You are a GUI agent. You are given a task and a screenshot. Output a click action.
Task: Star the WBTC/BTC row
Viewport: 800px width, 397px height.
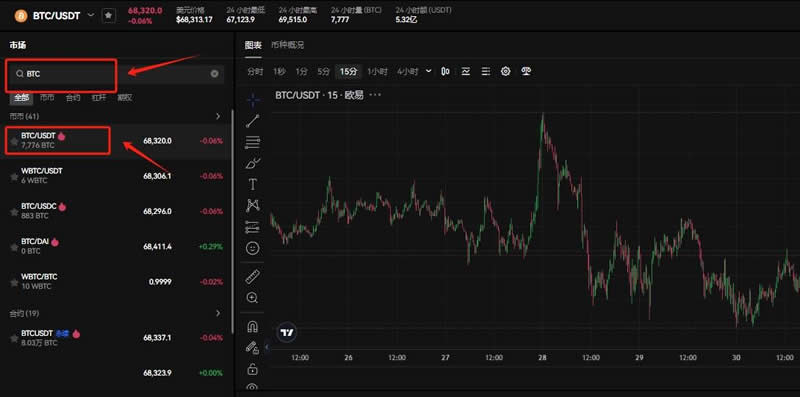pyautogui.click(x=14, y=282)
